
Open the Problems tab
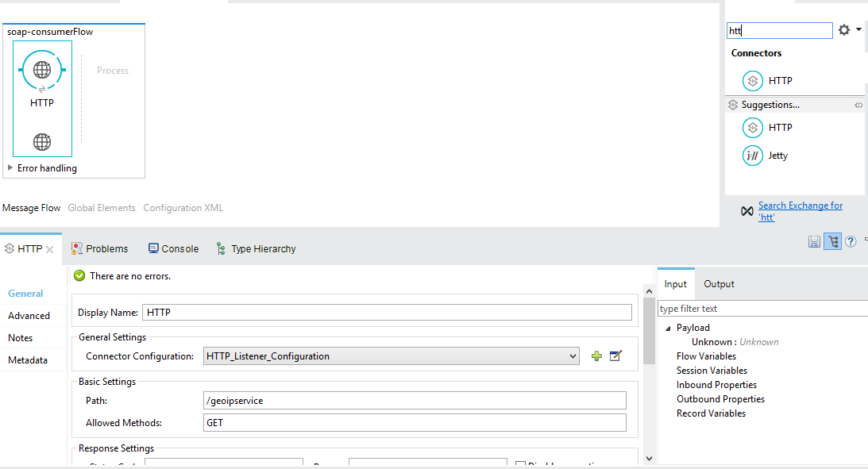click(99, 249)
